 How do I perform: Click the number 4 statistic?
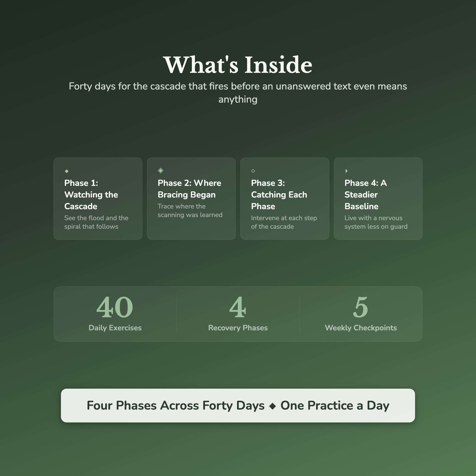(238, 307)
